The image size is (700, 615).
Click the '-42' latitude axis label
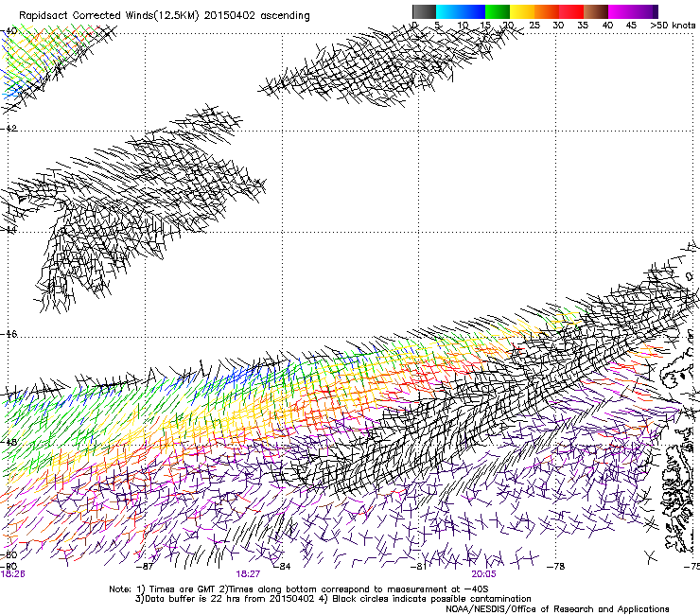9,129
